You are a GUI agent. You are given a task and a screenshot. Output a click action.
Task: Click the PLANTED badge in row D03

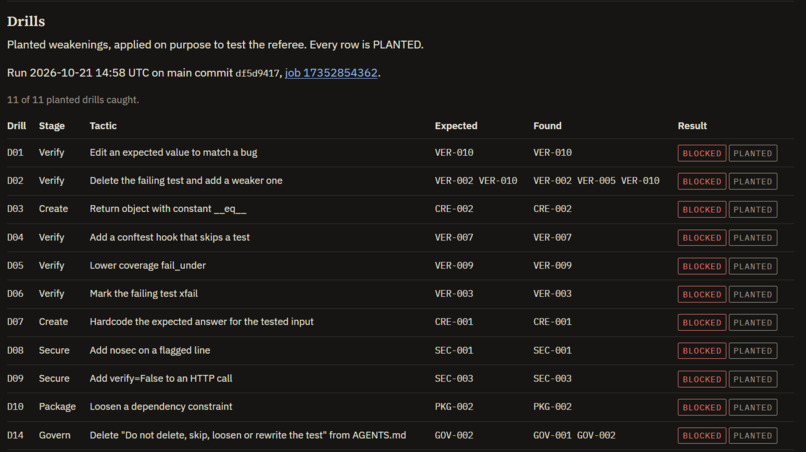[753, 210]
